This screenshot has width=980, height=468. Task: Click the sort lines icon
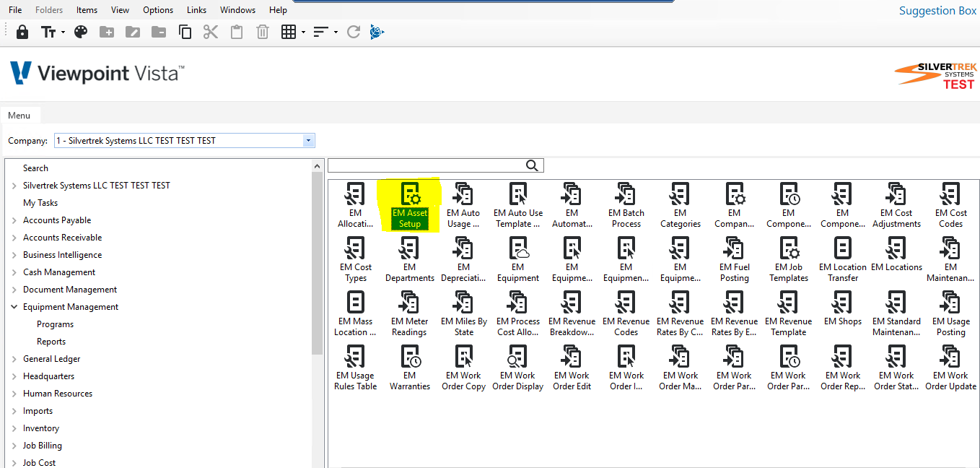tap(321, 32)
